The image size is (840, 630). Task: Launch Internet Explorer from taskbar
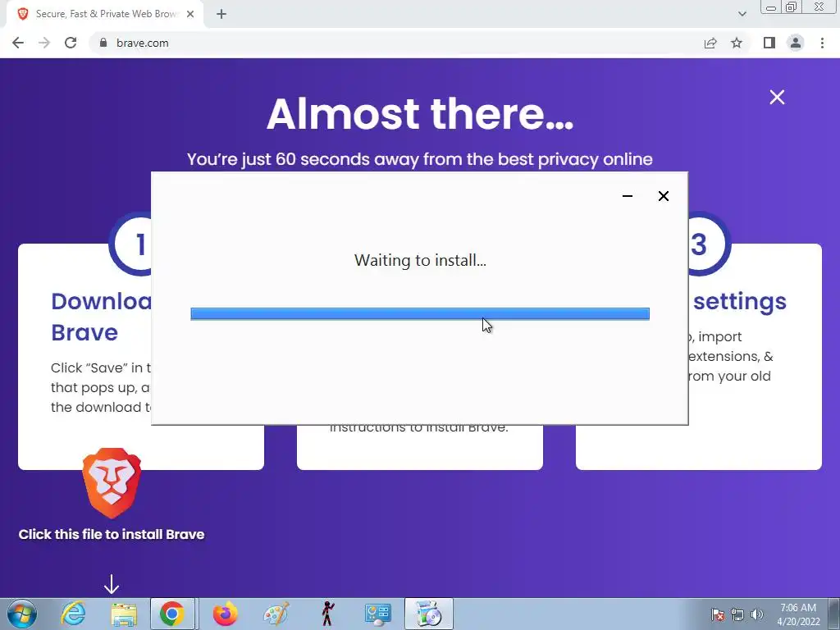[x=73, y=614]
